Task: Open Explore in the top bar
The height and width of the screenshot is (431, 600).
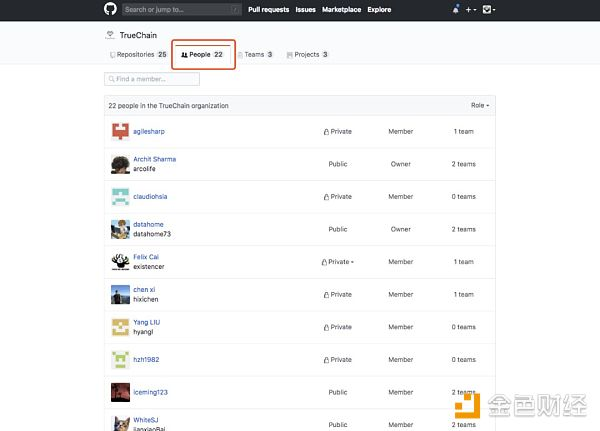Action: point(379,10)
